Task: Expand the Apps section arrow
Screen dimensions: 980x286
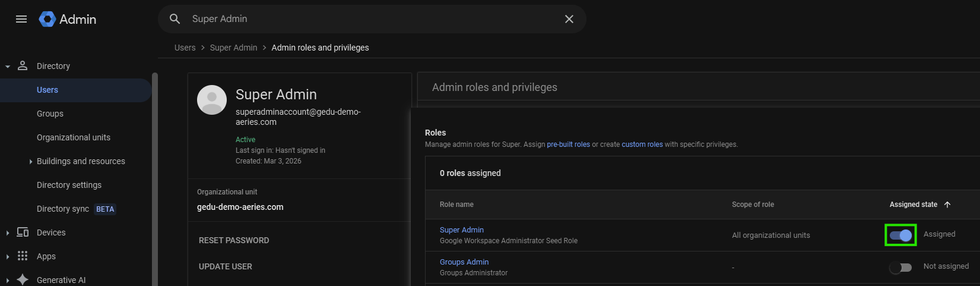Action: click(8, 256)
